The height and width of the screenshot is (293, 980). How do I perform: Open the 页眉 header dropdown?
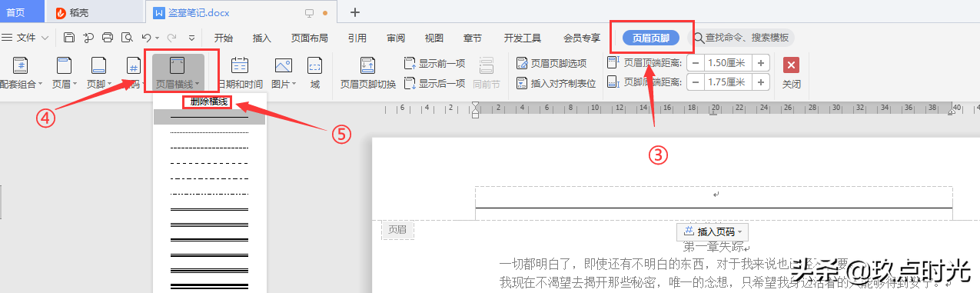click(x=65, y=73)
